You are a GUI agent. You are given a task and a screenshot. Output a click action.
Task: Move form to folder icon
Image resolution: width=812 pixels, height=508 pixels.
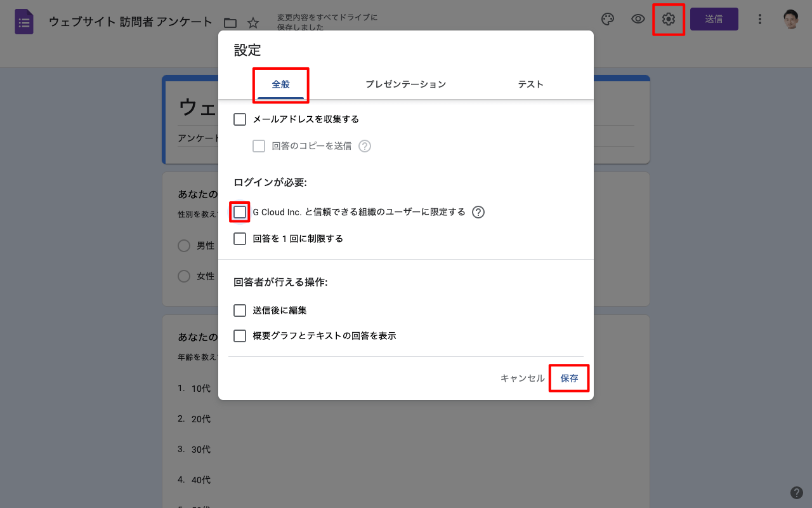coord(230,23)
